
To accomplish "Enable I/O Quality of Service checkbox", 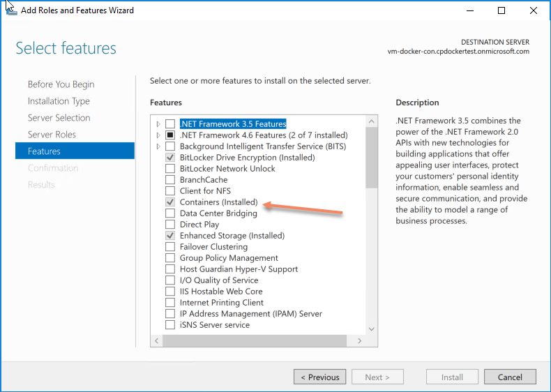I will tap(170, 280).
